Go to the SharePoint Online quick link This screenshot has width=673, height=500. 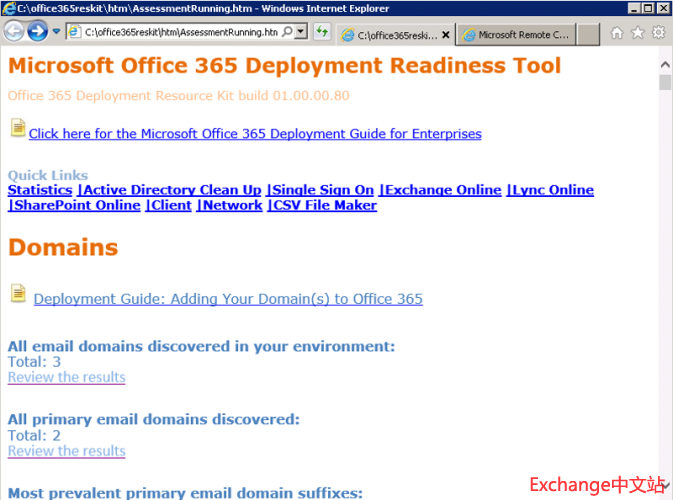77,205
